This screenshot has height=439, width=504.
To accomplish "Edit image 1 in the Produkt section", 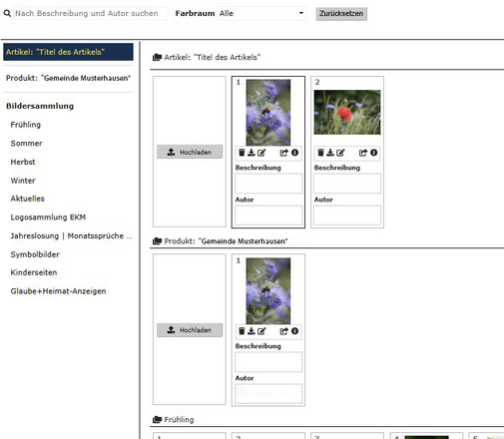I will coord(261,331).
